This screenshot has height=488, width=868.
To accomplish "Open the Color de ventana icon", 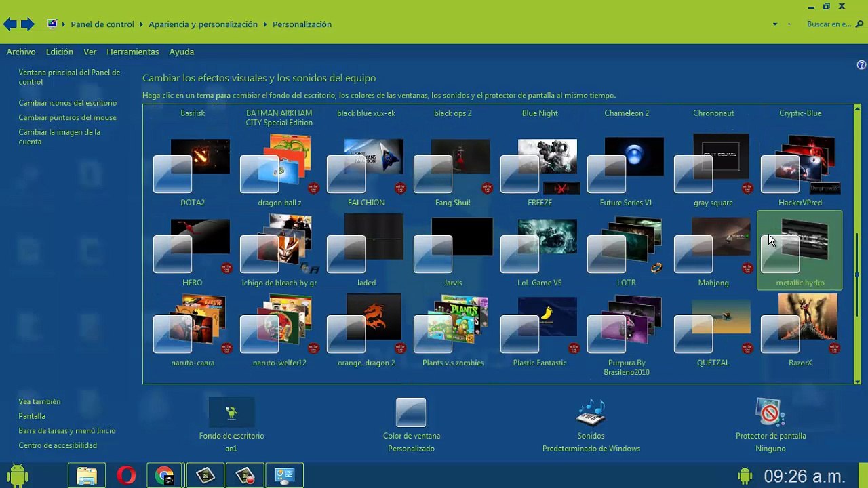I will tap(411, 412).
